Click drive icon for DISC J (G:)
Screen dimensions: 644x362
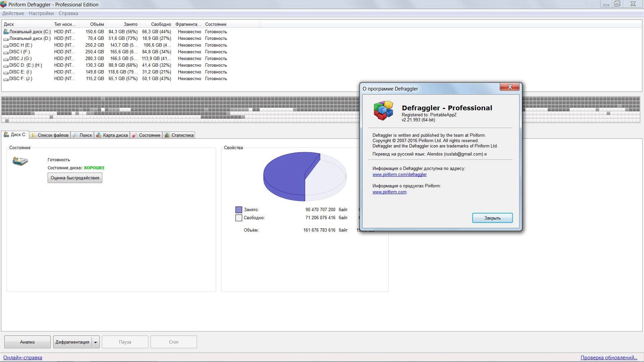point(6,59)
